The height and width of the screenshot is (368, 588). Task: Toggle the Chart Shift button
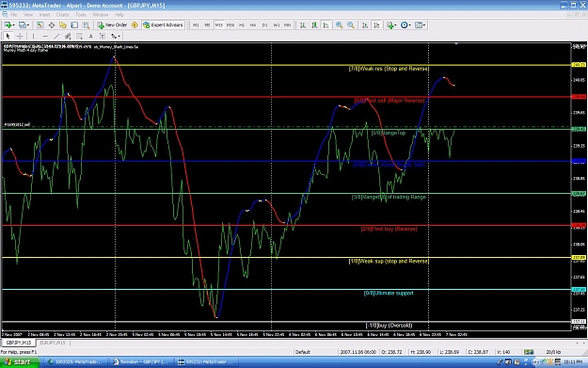(x=376, y=25)
